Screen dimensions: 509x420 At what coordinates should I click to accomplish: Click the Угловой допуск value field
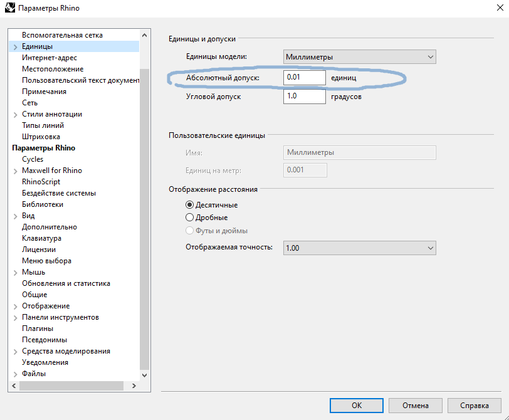(304, 97)
